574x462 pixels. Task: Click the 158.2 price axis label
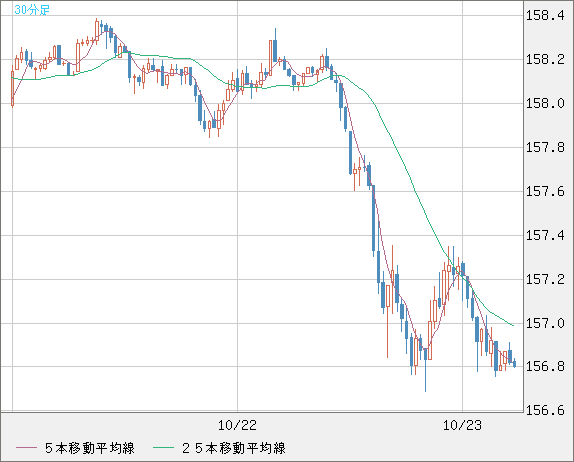(x=545, y=59)
